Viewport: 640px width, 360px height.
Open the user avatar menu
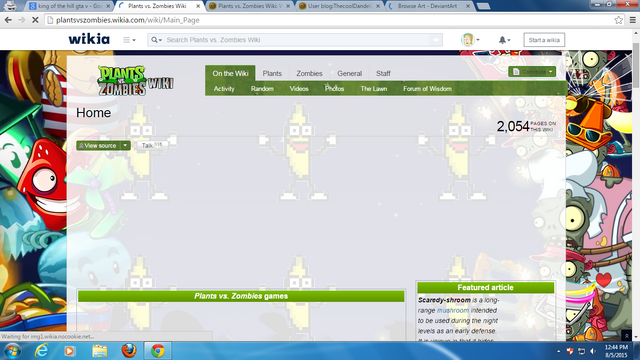[470, 40]
